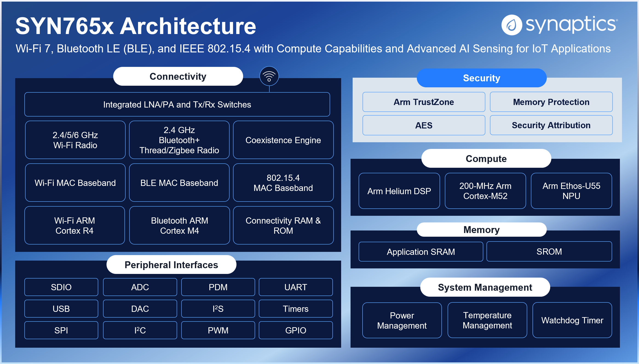
Task: Click the SYN765x Architecture title
Action: [x=136, y=26]
